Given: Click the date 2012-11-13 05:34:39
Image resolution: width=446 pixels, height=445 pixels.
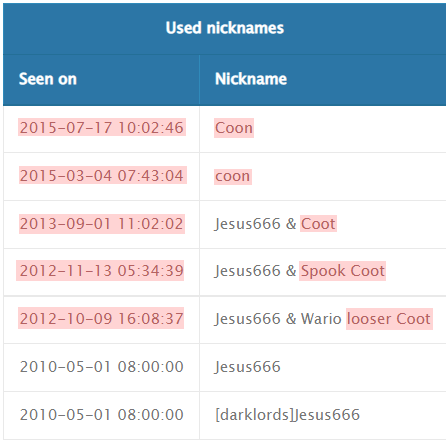Looking at the screenshot, I should 100,270.
